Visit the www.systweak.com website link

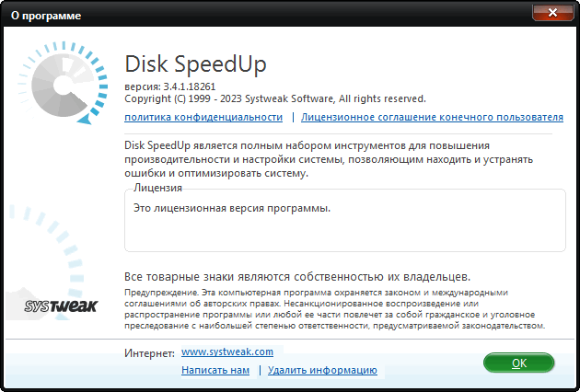(x=227, y=352)
